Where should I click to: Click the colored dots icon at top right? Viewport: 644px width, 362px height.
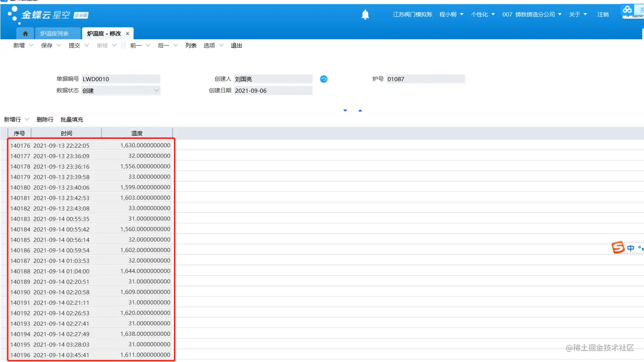(x=628, y=9)
